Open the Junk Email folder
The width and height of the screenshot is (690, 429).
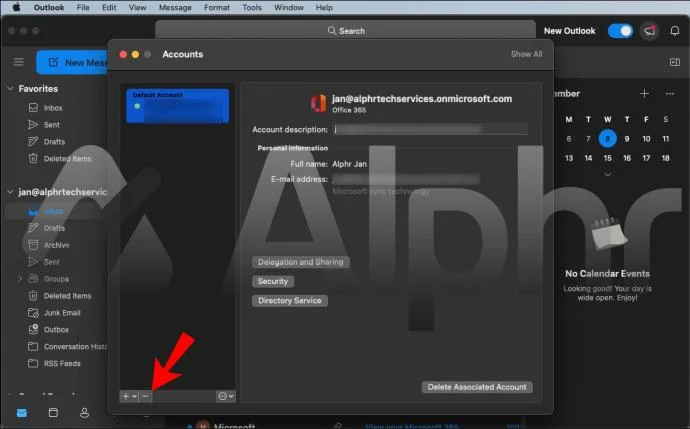click(x=62, y=313)
